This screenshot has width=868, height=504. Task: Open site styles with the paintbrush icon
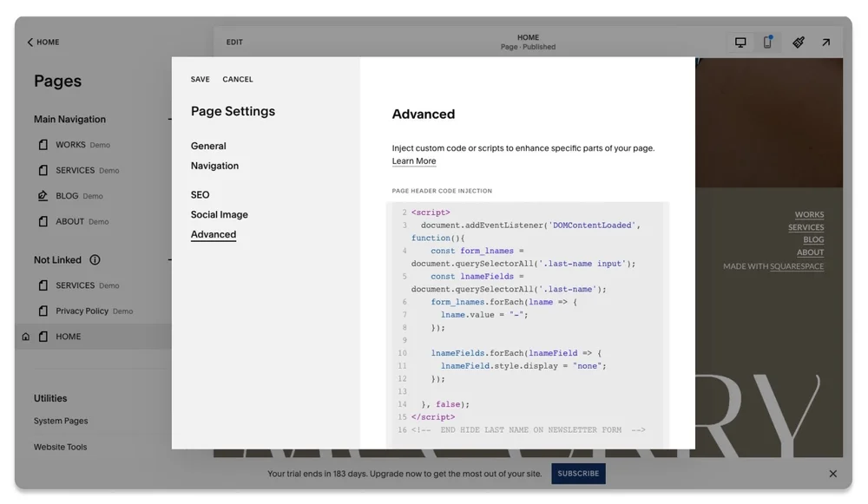click(798, 42)
